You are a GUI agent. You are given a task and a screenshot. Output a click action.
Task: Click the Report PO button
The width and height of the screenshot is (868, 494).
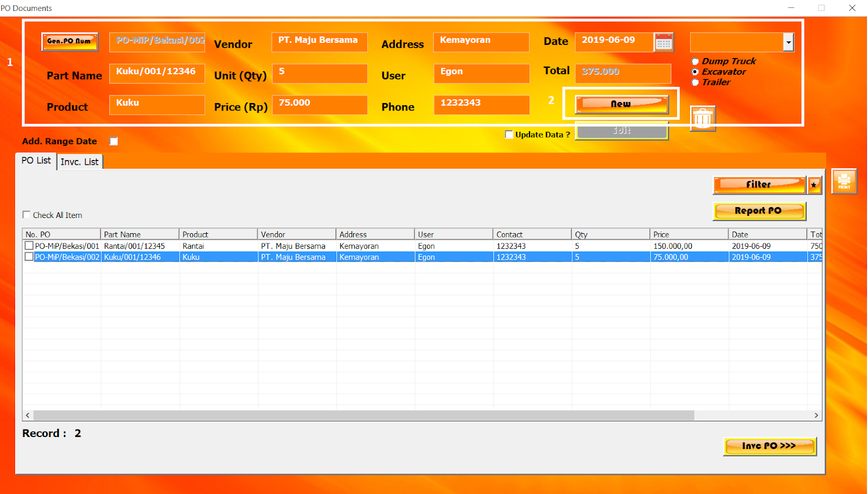pos(759,211)
